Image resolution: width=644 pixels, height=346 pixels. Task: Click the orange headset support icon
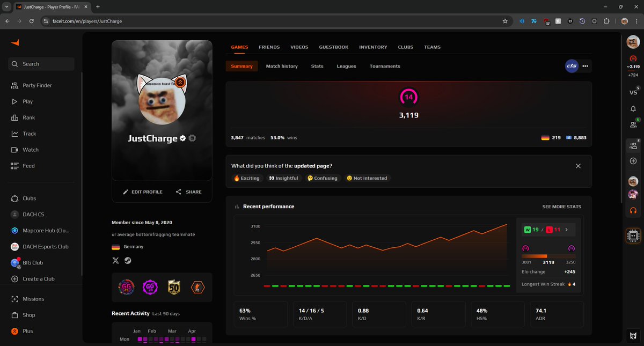[633, 210]
